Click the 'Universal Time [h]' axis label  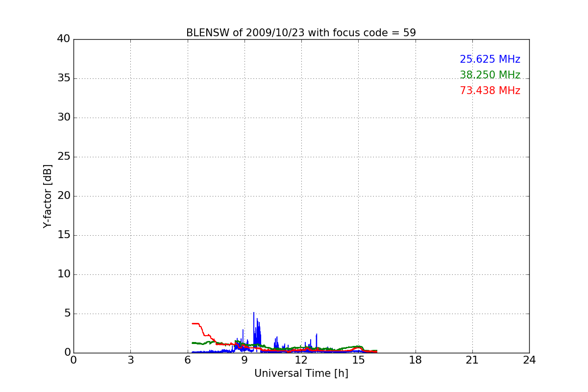coord(301,373)
